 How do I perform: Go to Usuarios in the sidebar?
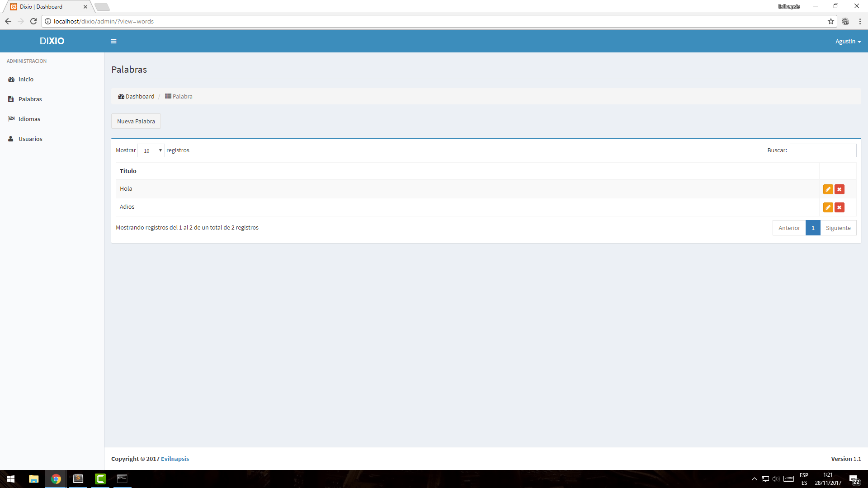30,139
